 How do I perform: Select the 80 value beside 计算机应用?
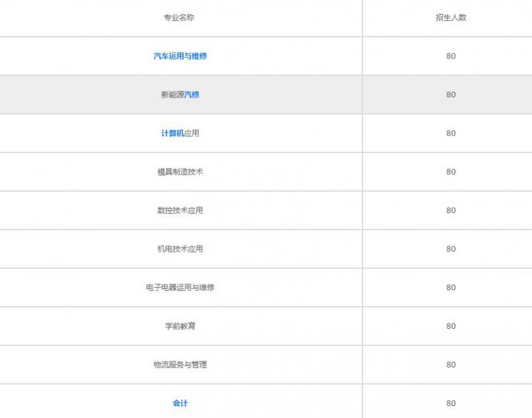coord(451,133)
